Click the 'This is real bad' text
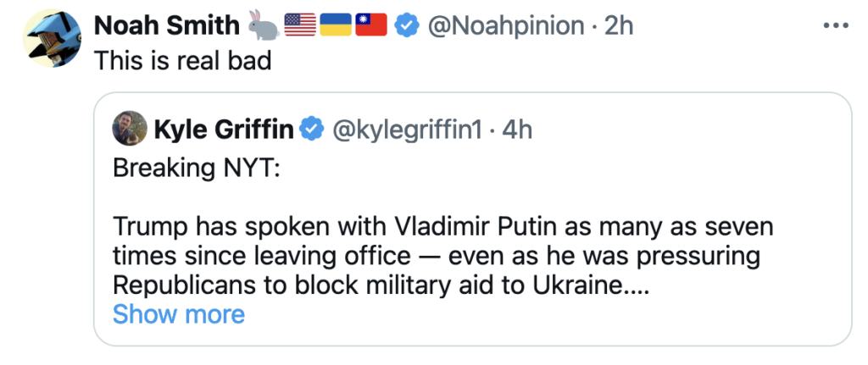This screenshot has width=868, height=365. (x=182, y=61)
